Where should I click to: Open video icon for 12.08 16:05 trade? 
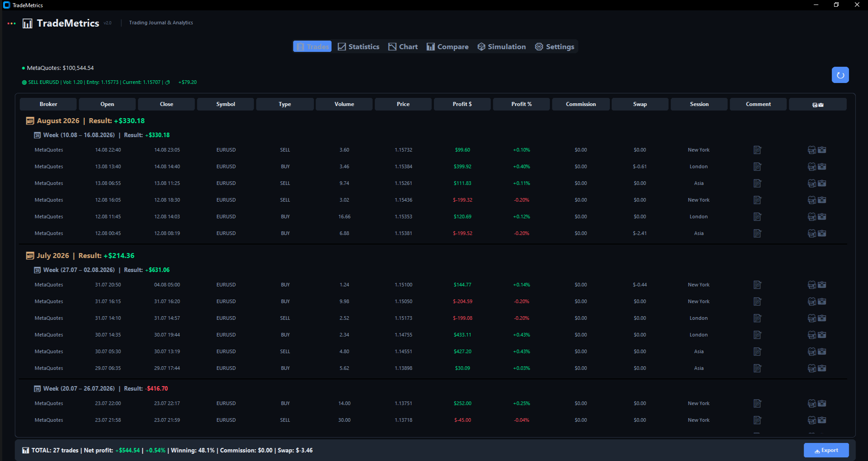(x=812, y=200)
